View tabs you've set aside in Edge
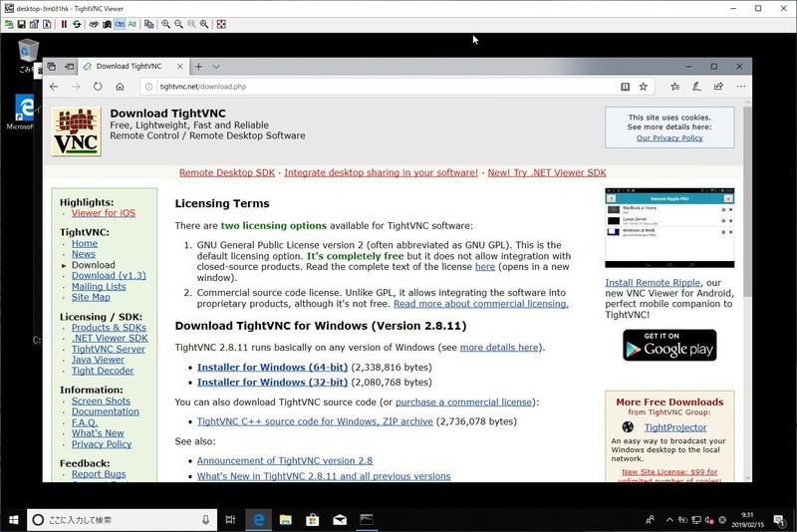 52,66
